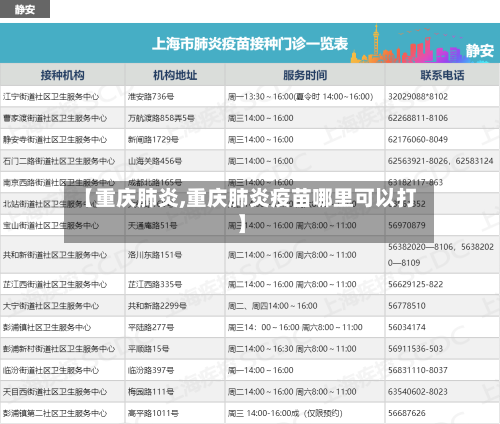Click the title 上海市肺炎疫苗接种门诊一览表
500x424 pixels.
coord(250,44)
